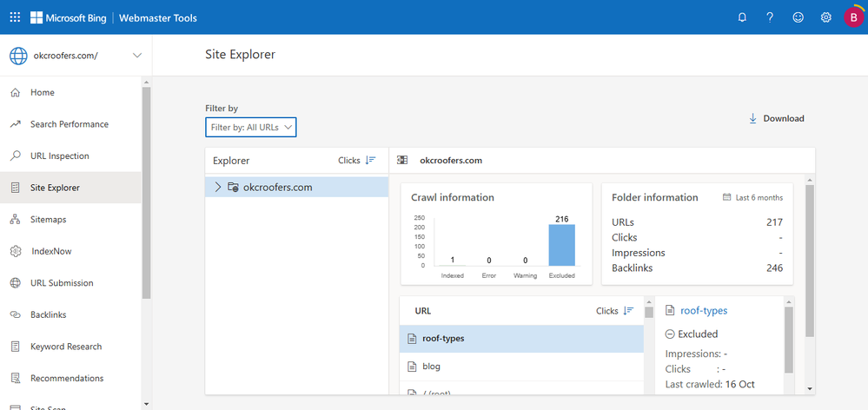Screen dimensions: 868x410
Task: Click the Indexed label in chart
Action: (x=453, y=275)
